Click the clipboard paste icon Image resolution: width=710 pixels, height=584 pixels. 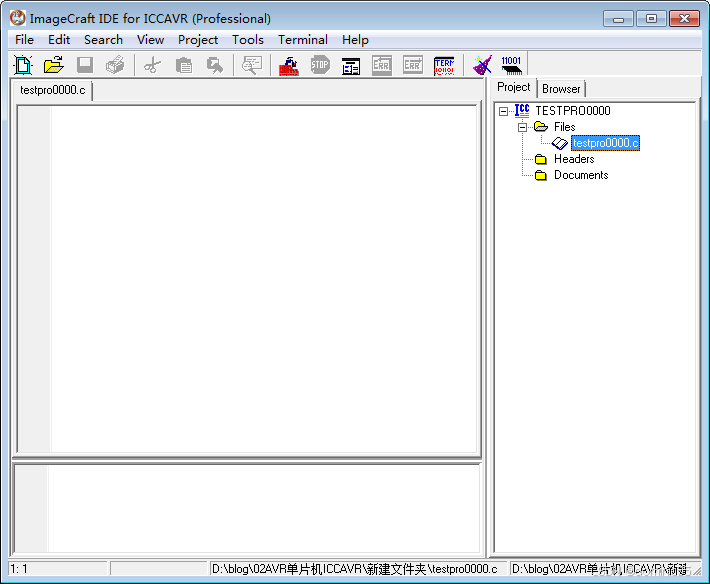183,65
